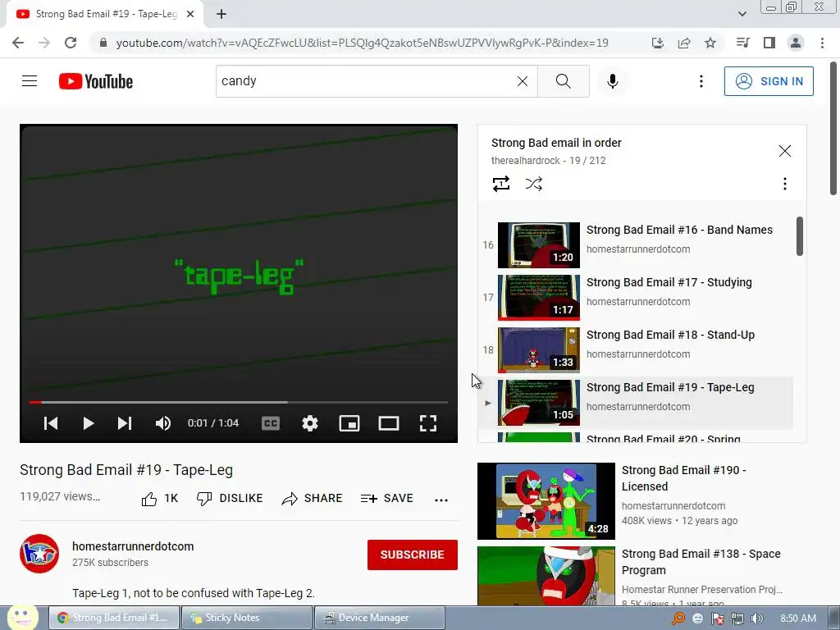Screen dimensions: 840x630
Task: Click the search magnifier button
Action: click(564, 81)
